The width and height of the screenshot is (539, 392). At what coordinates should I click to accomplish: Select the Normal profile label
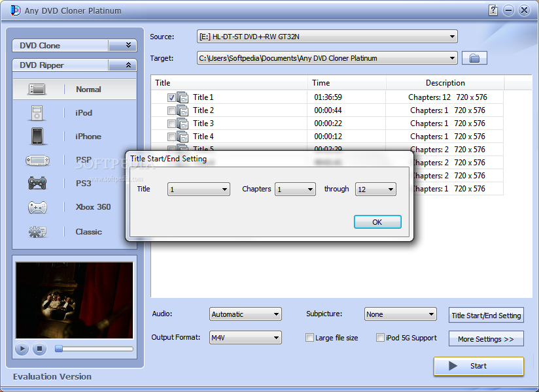coord(88,90)
